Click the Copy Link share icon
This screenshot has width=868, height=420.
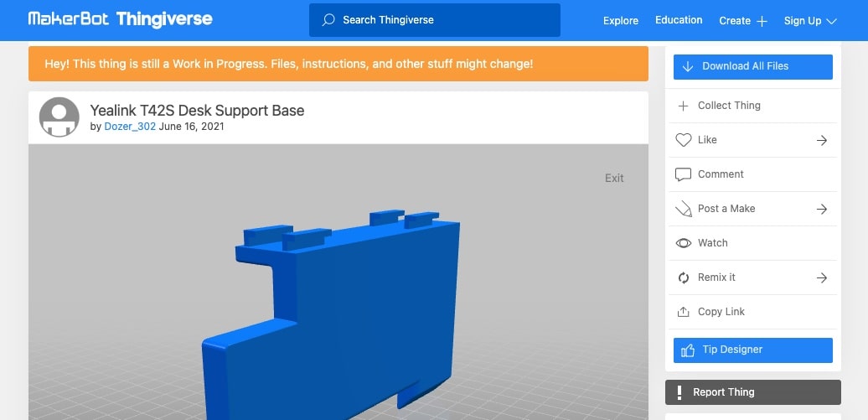(x=683, y=312)
